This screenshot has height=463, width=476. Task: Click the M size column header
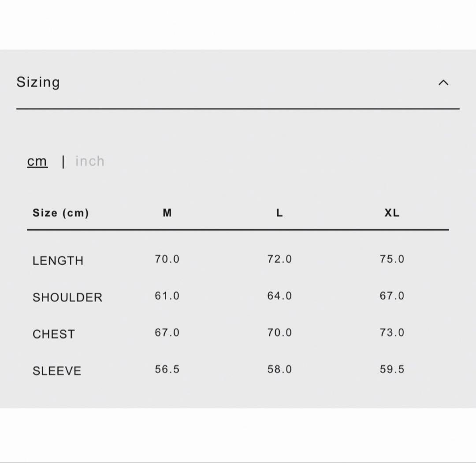tap(167, 213)
